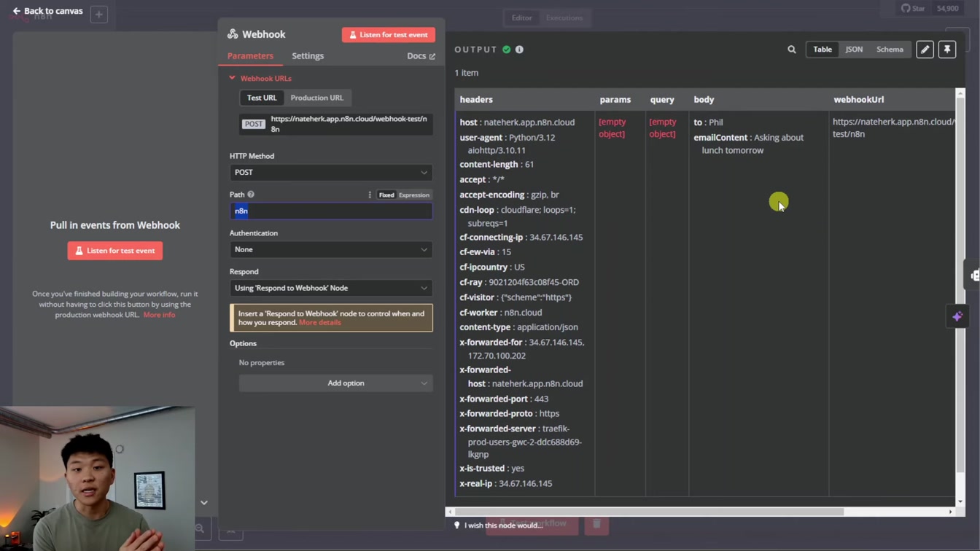
Task: Click the green output success check icon
Action: (x=507, y=50)
